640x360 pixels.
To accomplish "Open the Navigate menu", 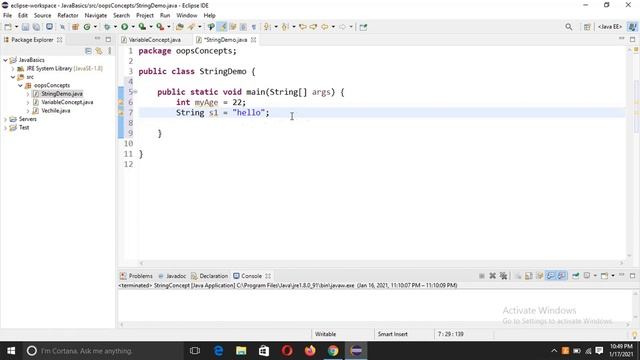I will (96, 16).
